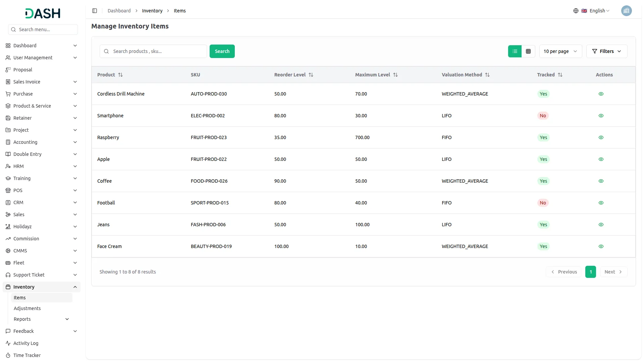Open user profile avatar icon
The width and height of the screenshot is (644, 362).
[x=626, y=11]
